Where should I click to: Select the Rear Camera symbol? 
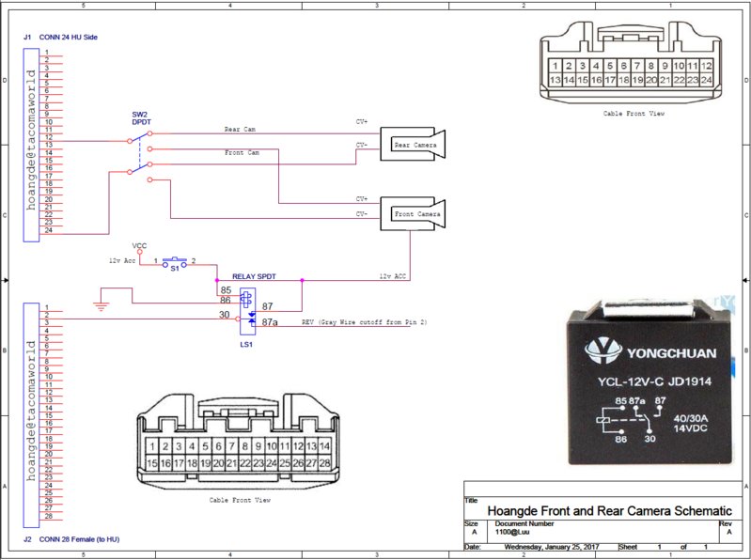pyautogui.click(x=413, y=144)
